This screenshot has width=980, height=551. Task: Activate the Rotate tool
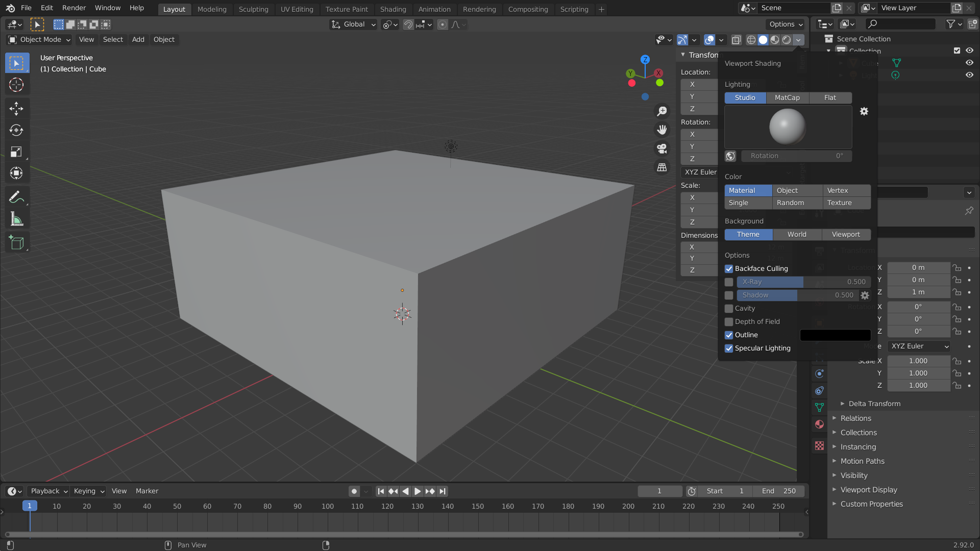click(16, 130)
